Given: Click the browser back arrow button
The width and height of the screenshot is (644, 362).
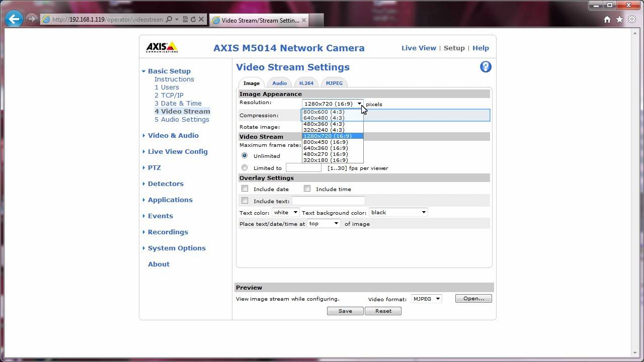Looking at the screenshot, I should pos(14,20).
